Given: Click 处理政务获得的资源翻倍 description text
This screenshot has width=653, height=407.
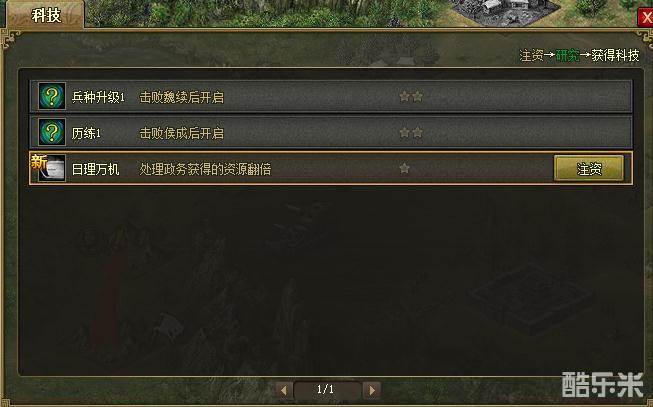Looking at the screenshot, I should [x=205, y=169].
